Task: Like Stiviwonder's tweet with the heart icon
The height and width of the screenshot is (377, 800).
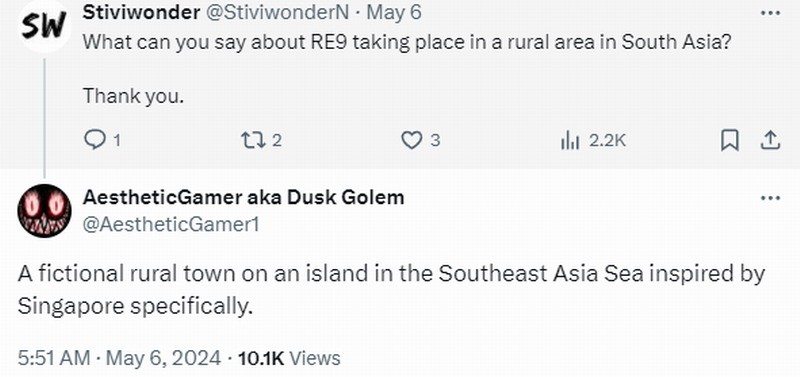Action: 411,140
